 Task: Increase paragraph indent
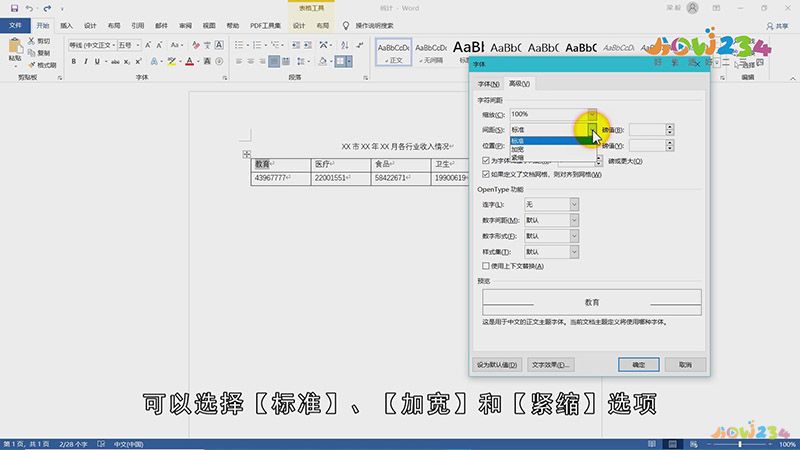point(308,45)
